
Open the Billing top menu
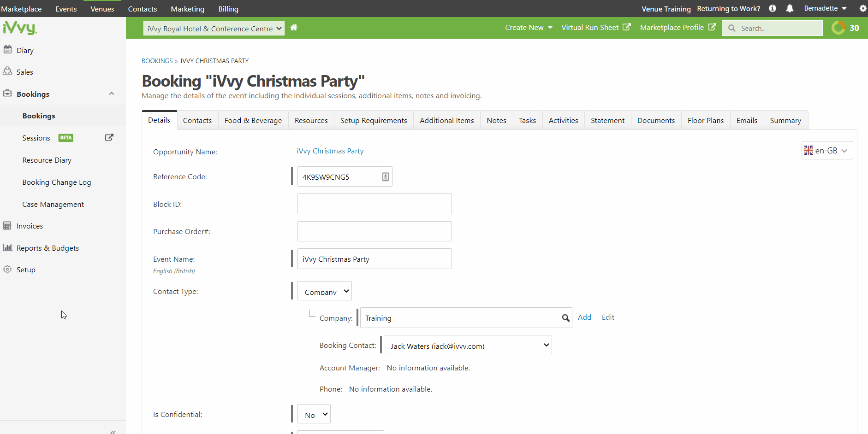(228, 9)
